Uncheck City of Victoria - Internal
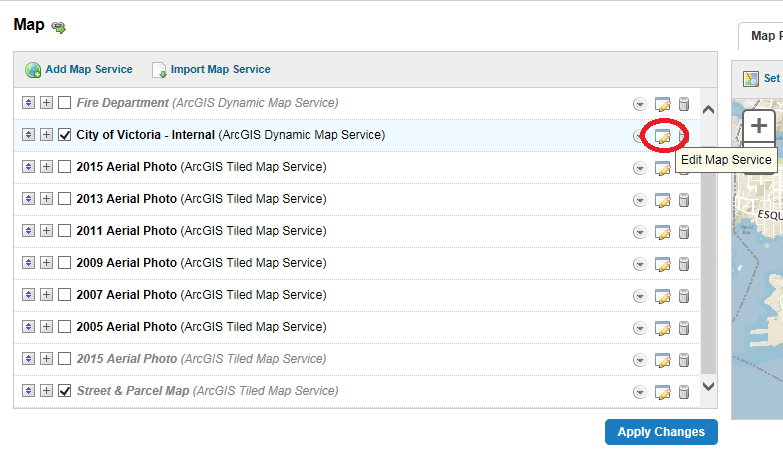Viewport: 783px width, 454px height. click(64, 135)
